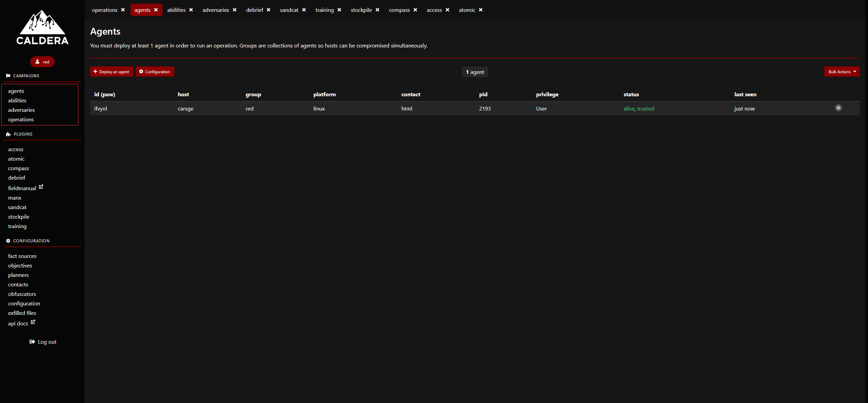Click the contact cell html
This screenshot has width=868, height=403.
[407, 108]
